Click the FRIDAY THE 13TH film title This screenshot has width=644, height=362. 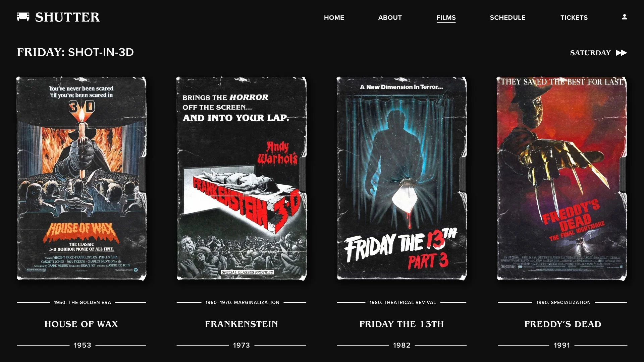click(402, 324)
